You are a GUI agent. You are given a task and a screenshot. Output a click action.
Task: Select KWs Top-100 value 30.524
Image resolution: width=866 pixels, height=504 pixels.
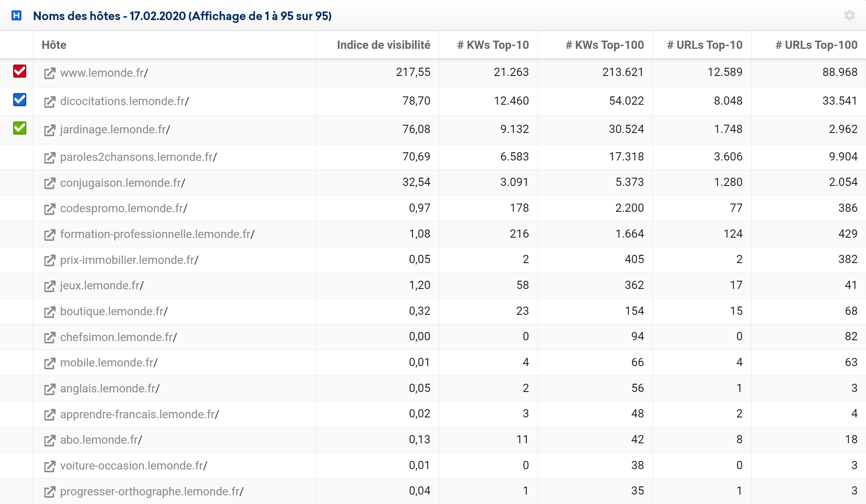pos(626,129)
